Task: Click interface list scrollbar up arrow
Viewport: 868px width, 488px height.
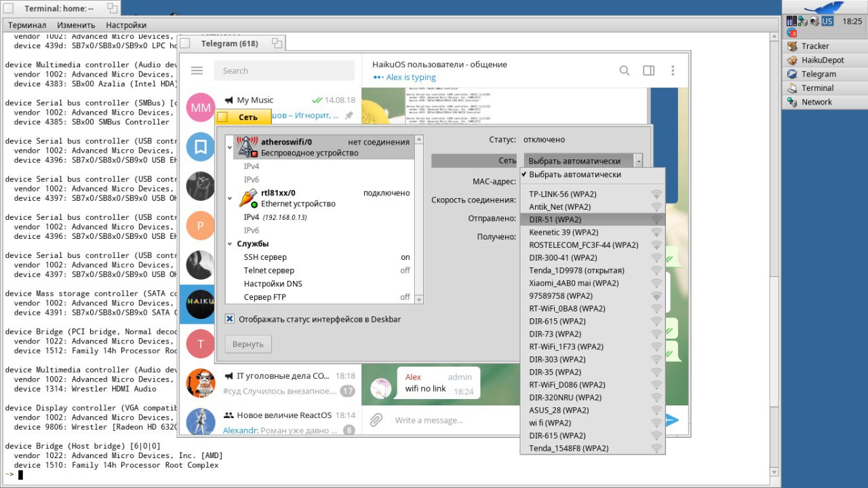Action: 418,138
